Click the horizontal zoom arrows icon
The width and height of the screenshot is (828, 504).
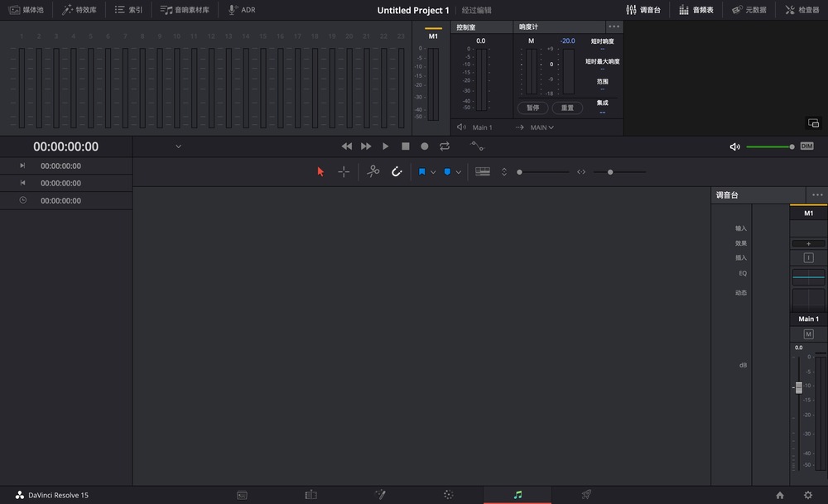pos(581,171)
